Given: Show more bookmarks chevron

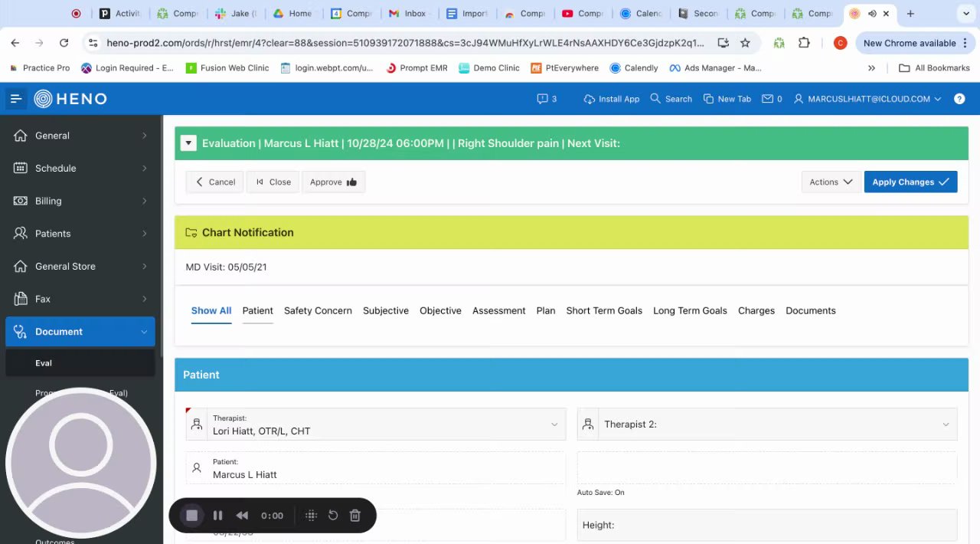Looking at the screenshot, I should 871,68.
